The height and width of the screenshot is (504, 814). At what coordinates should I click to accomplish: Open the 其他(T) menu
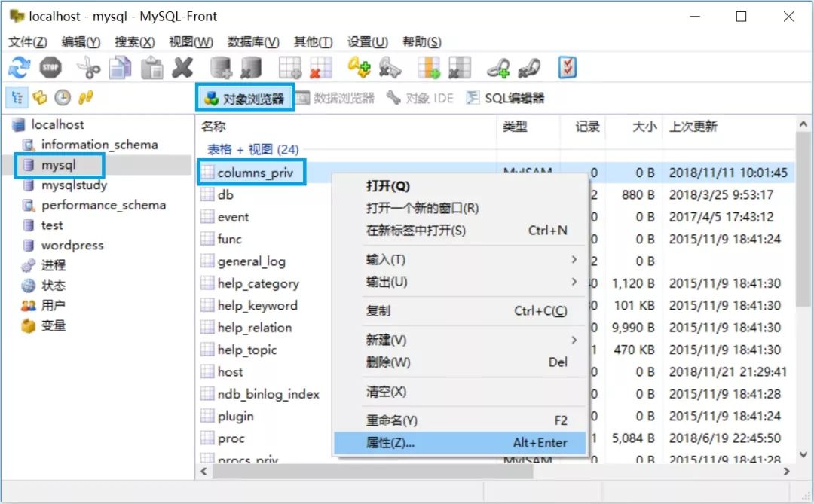click(313, 42)
